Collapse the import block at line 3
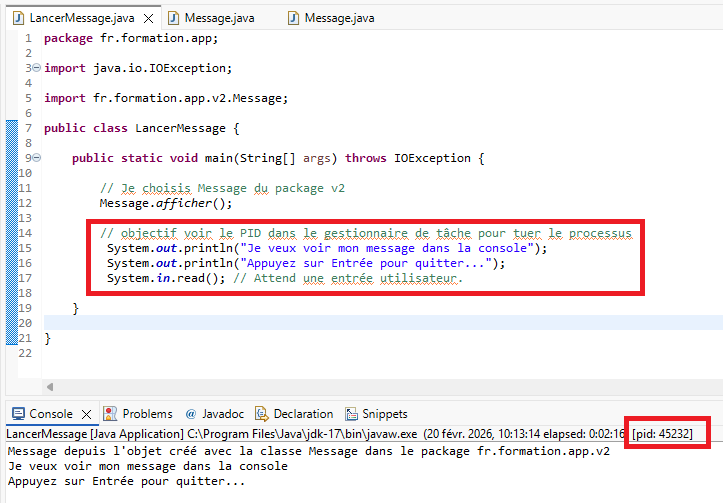 [x=36, y=68]
